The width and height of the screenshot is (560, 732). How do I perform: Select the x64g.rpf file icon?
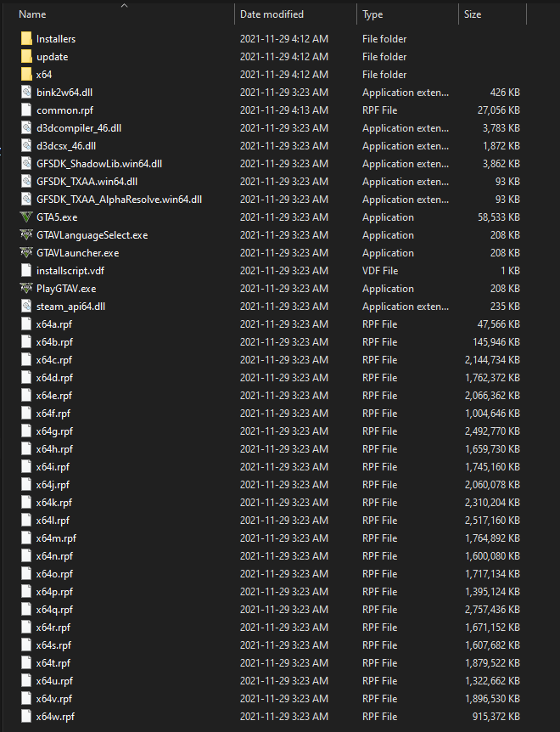coord(26,431)
